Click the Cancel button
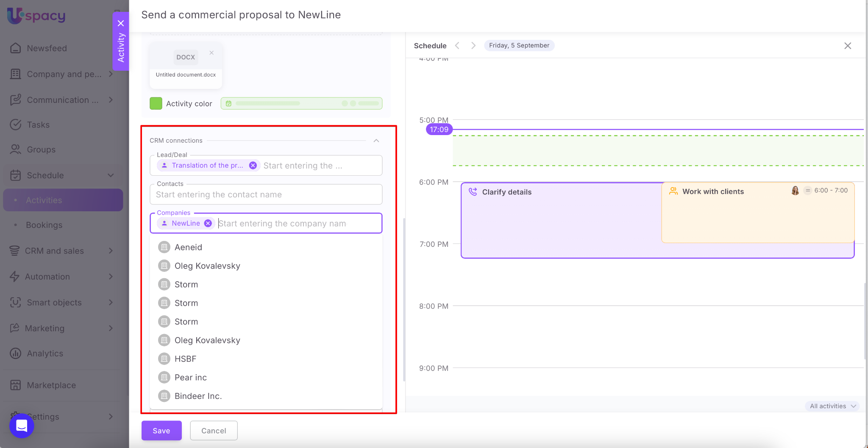The height and width of the screenshot is (448, 868). pos(214,431)
